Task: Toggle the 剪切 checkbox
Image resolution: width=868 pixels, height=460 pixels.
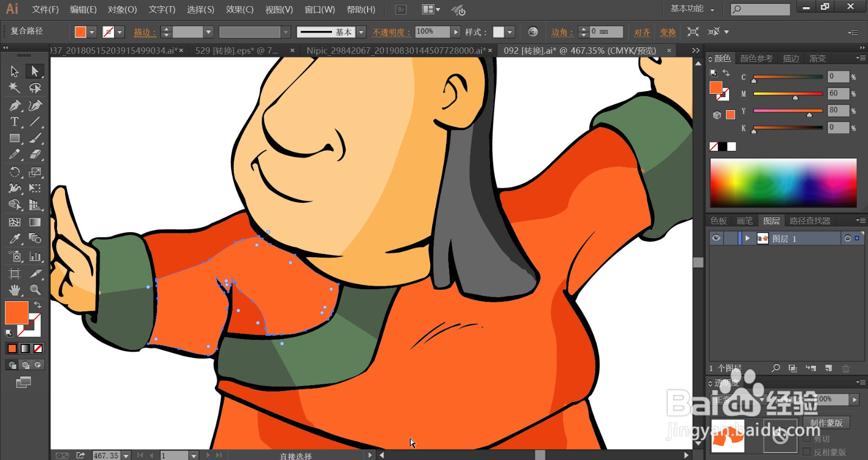Action: (807, 439)
